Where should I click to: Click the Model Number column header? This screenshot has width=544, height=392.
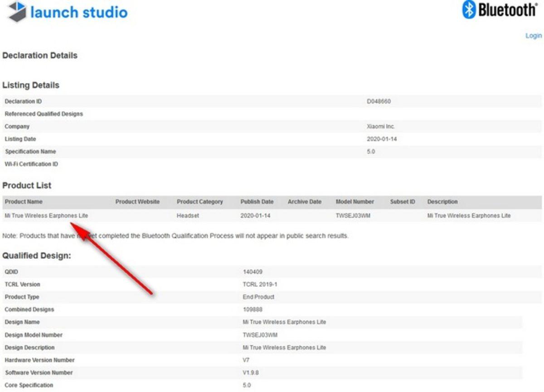355,202
